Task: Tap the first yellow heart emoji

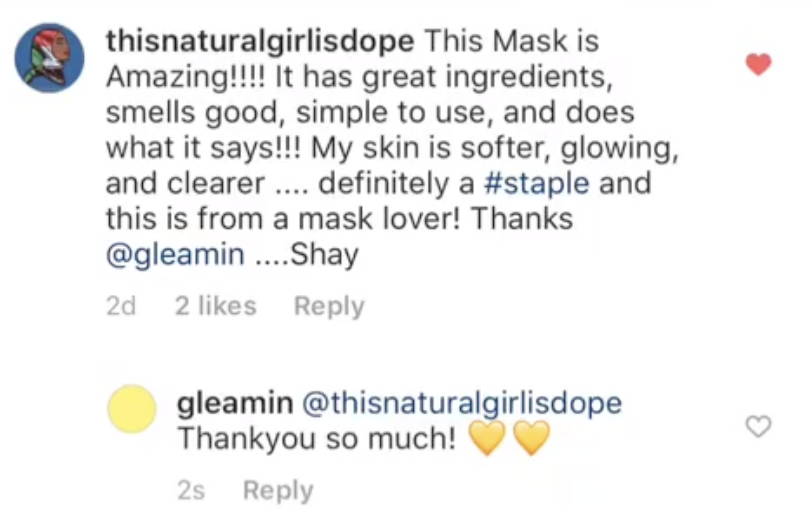Action: 487,438
